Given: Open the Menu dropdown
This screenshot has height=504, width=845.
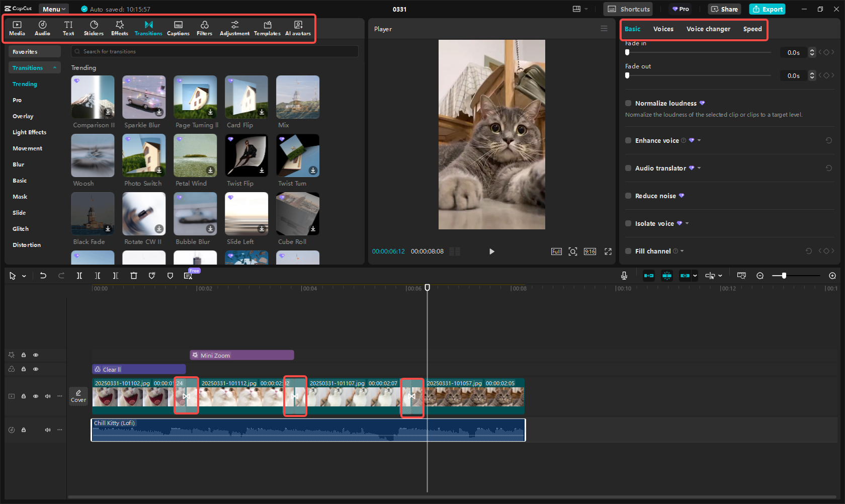Looking at the screenshot, I should click(x=54, y=9).
